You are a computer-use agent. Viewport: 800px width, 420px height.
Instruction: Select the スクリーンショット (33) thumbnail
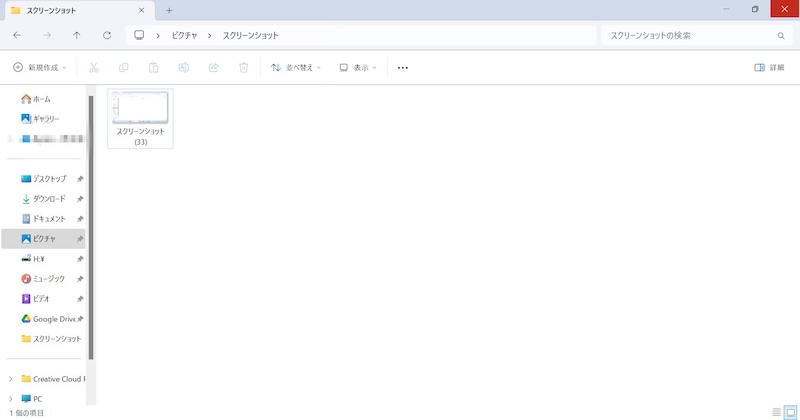coord(140,119)
